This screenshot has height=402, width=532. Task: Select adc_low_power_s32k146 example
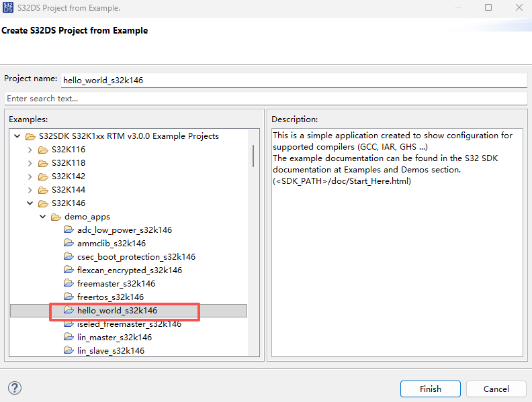coord(124,230)
